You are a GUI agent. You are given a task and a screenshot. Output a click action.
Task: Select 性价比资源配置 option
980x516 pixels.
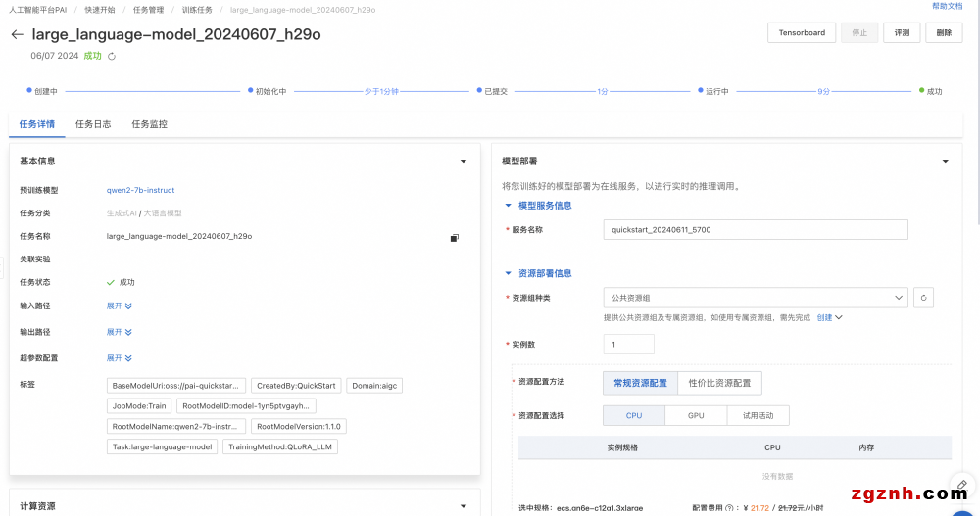[719, 383]
